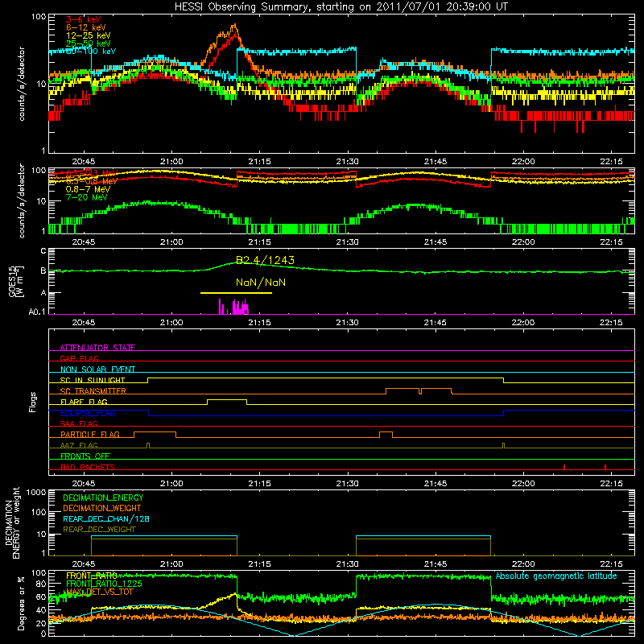Select the ATTENUATOR_STATE flag label
The height and width of the screenshot is (644, 644).
[97, 348]
